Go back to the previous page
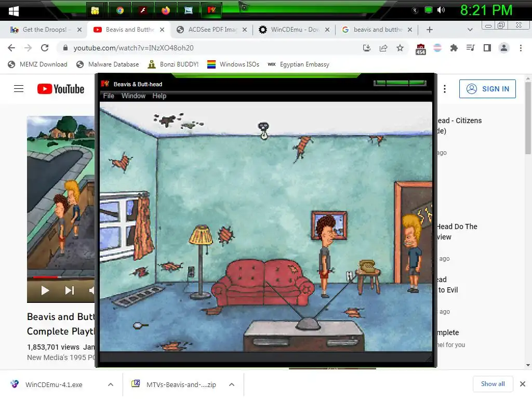532x399 pixels. pos(11,48)
